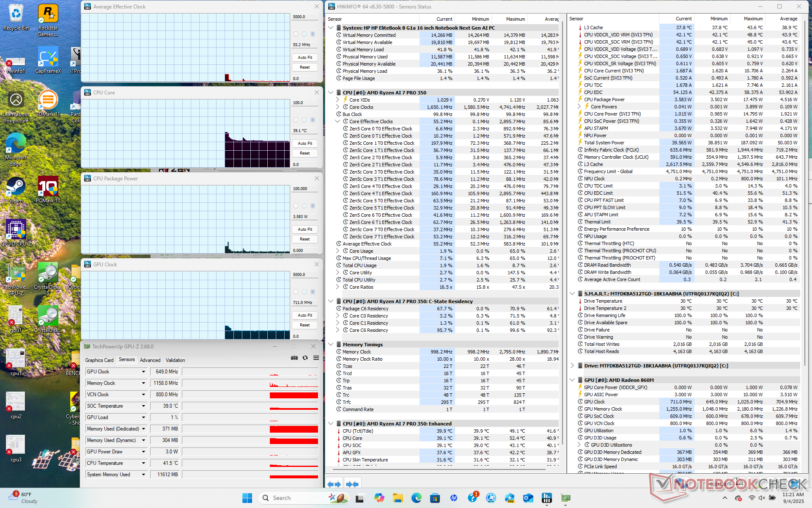This screenshot has width=812, height=508.
Task: Collapse the Memory Timings sensor group
Action: (x=331, y=344)
